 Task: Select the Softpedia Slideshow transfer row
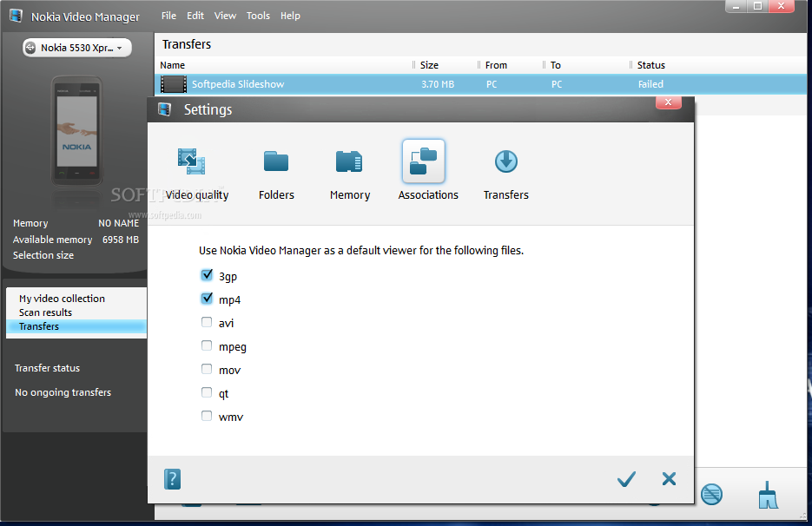click(480, 84)
